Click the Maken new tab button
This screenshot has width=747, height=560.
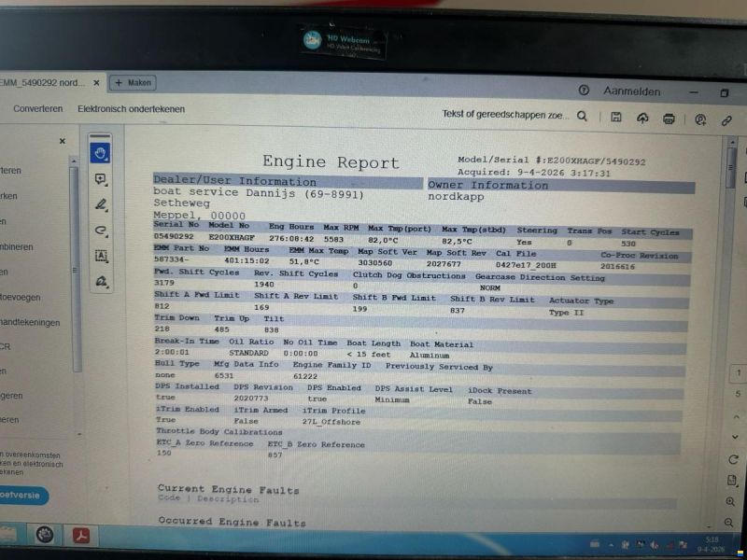click(x=133, y=83)
